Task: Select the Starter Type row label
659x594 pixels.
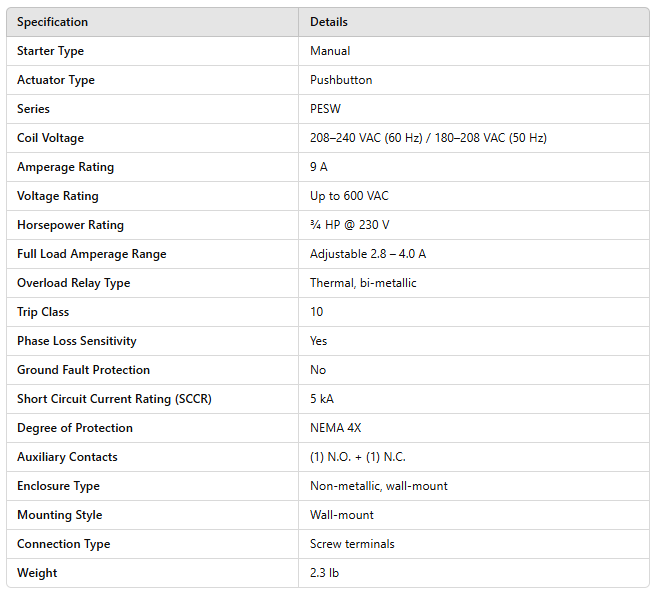Action: pos(50,51)
